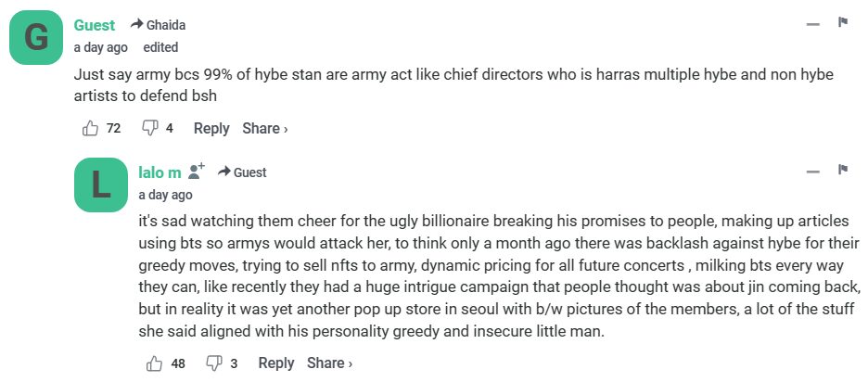The height and width of the screenshot is (382, 868).
Task: Open Guest comment's 'a day ago' timestamp
Action: tap(101, 47)
